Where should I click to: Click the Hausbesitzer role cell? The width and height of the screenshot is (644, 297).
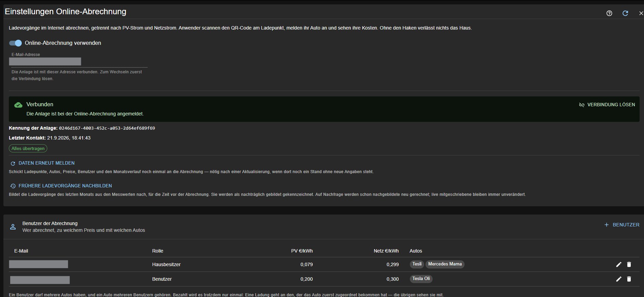point(166,264)
